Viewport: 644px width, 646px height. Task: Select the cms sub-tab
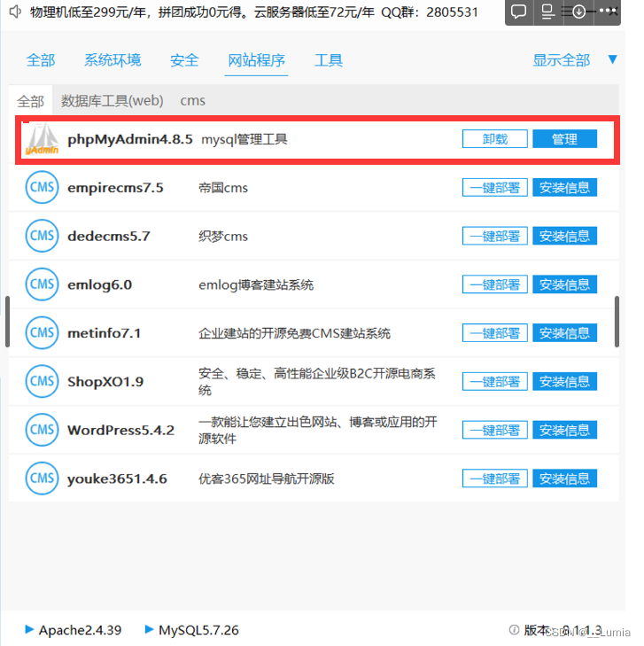tap(193, 100)
